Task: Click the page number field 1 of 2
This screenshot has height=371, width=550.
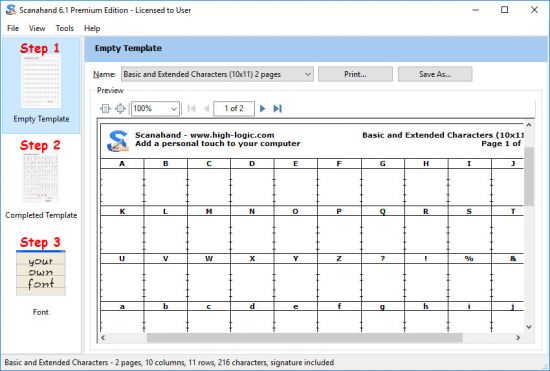Action: click(234, 109)
